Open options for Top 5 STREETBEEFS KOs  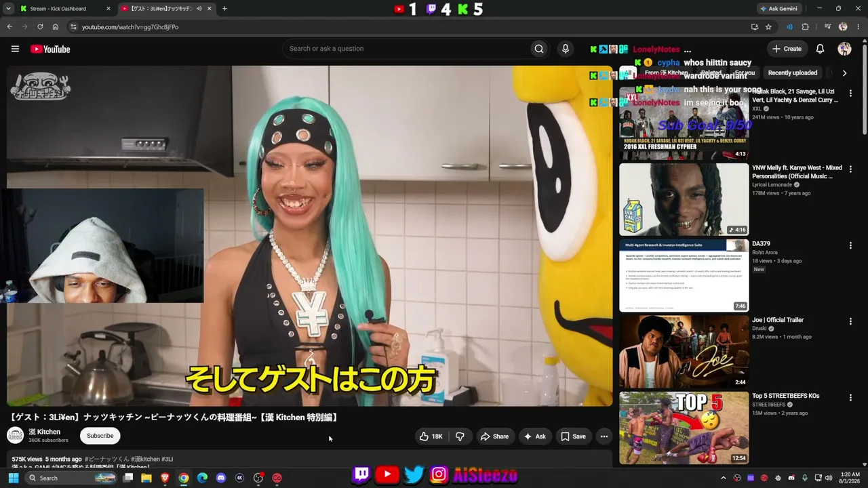850,397
